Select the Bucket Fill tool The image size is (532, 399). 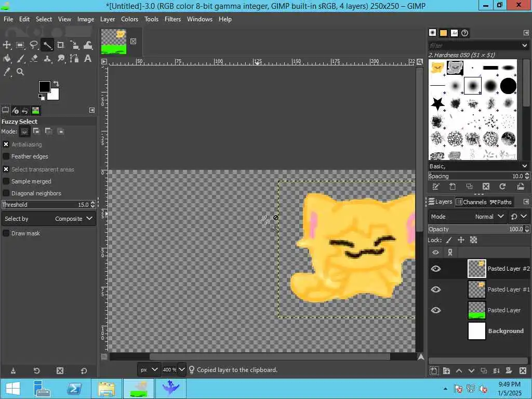pyautogui.click(x=7, y=58)
